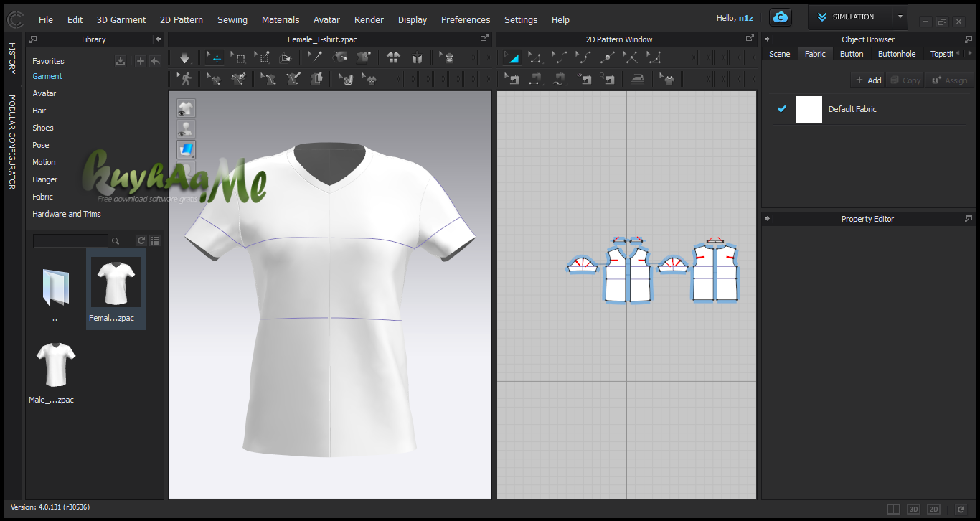The height and width of the screenshot is (521, 980).
Task: Switch to the Button tab in Object Browser
Action: pyautogui.click(x=852, y=54)
